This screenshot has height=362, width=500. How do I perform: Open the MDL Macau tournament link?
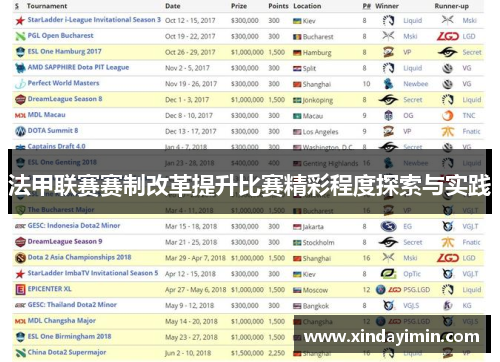point(46,115)
